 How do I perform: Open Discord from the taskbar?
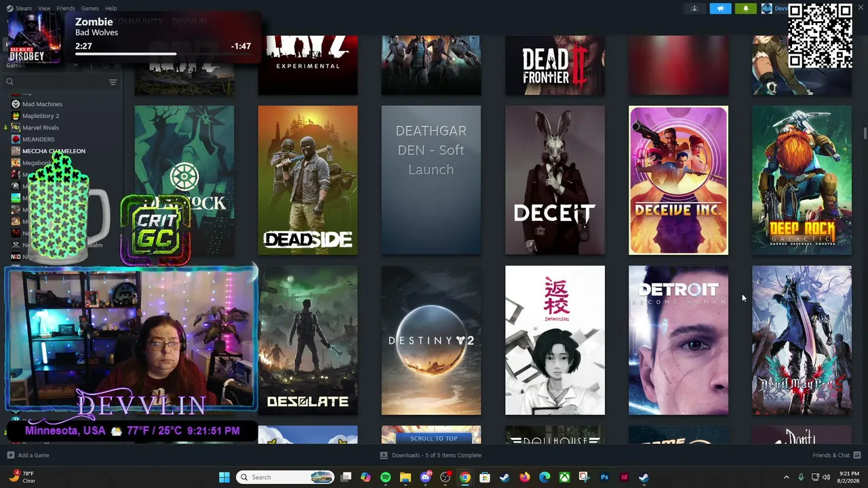click(425, 477)
